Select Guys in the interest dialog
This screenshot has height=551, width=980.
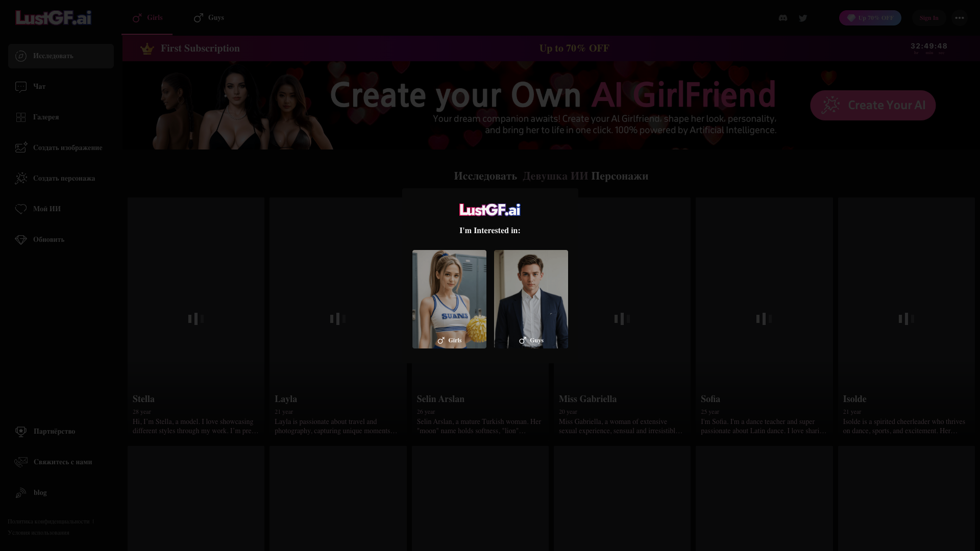[x=531, y=299]
